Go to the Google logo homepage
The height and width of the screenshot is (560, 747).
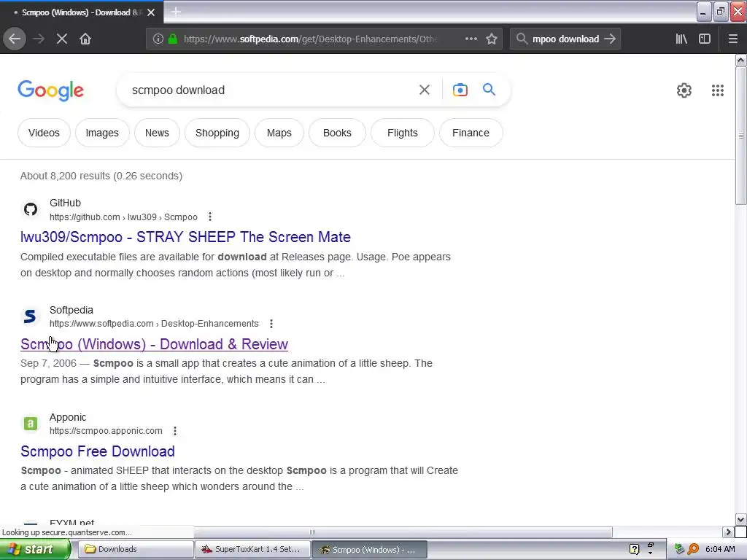(x=51, y=90)
